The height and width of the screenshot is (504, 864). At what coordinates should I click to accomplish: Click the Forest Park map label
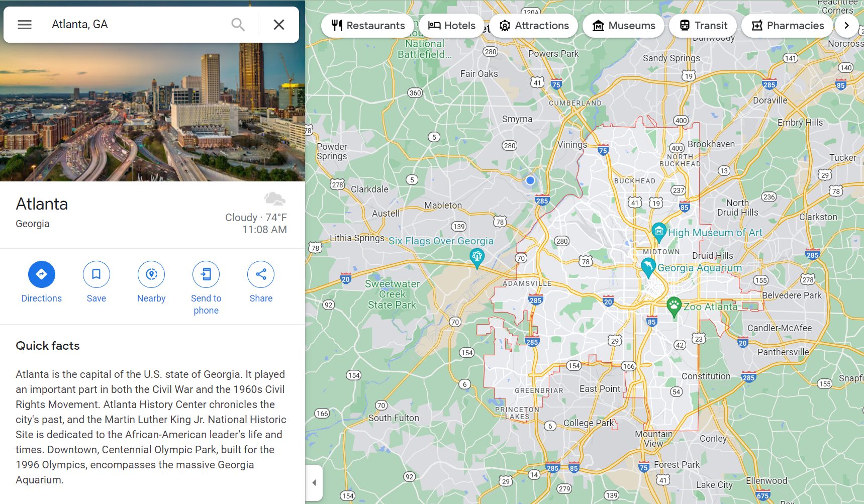coord(677,464)
